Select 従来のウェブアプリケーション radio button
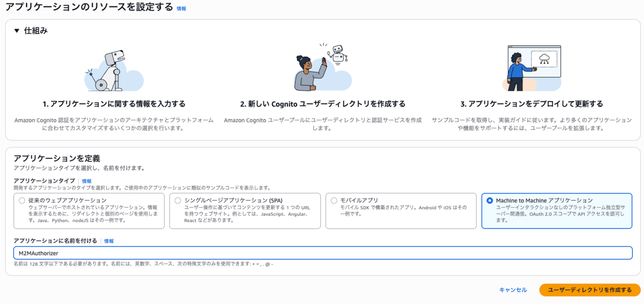Screen dimensions: 644x304 coord(22,200)
